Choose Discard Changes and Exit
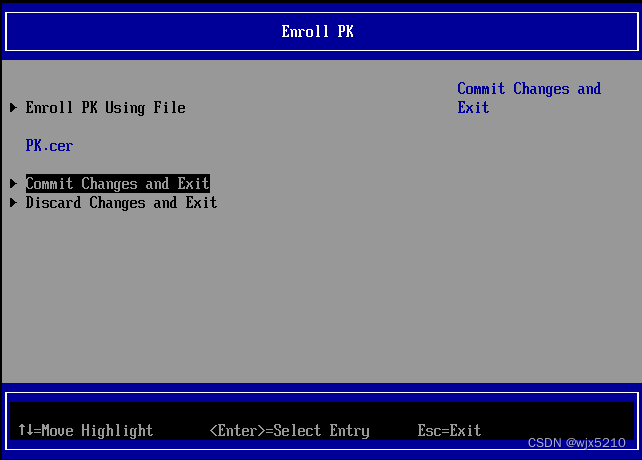642x460 pixels. (x=121, y=203)
